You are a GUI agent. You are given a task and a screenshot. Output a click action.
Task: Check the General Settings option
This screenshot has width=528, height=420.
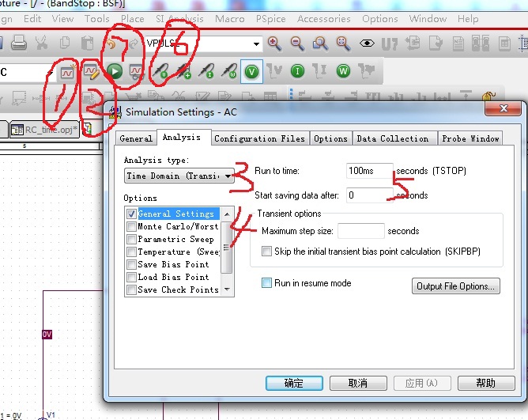(131, 214)
